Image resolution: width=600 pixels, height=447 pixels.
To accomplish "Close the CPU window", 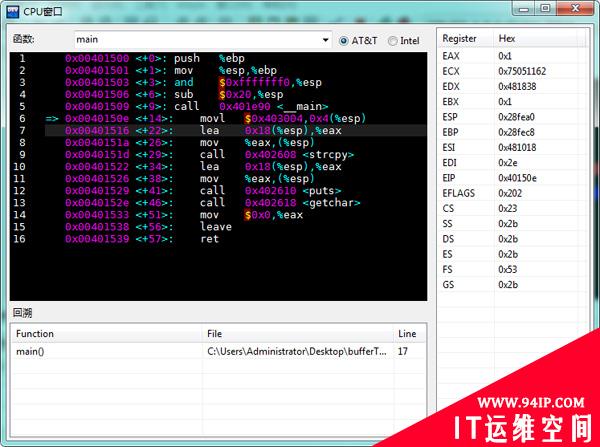I will coord(576,8).
